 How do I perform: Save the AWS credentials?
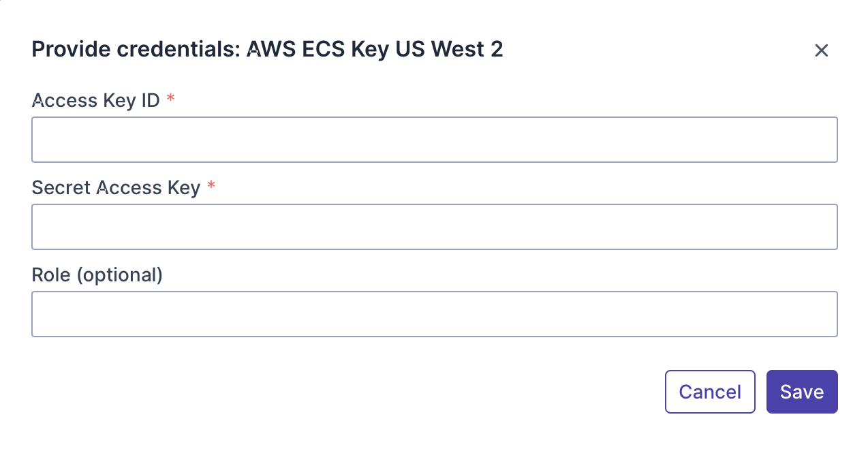click(x=801, y=392)
